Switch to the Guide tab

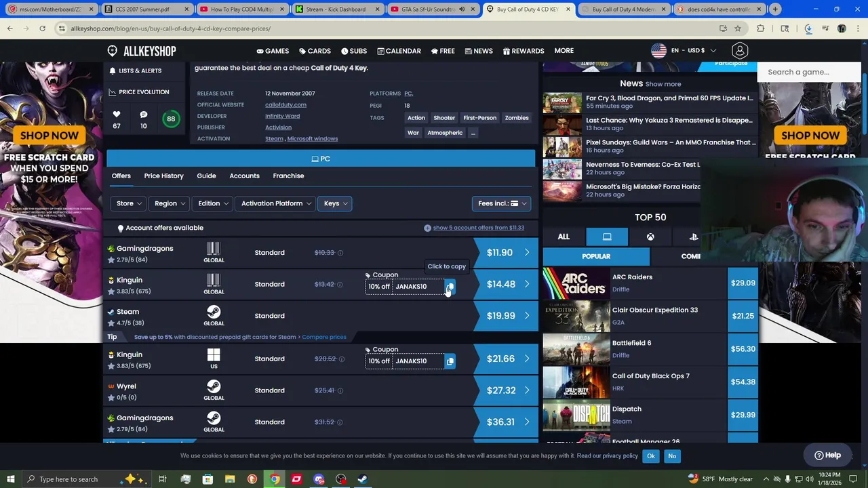206,176
